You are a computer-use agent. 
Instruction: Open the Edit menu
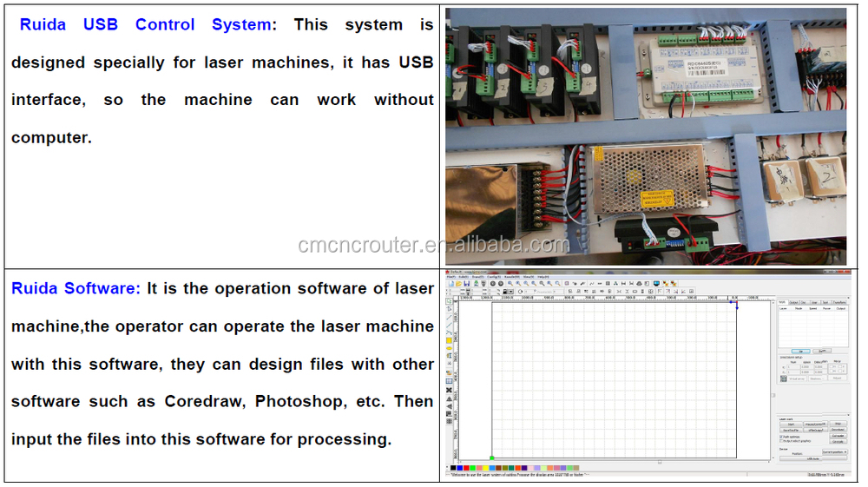click(464, 277)
